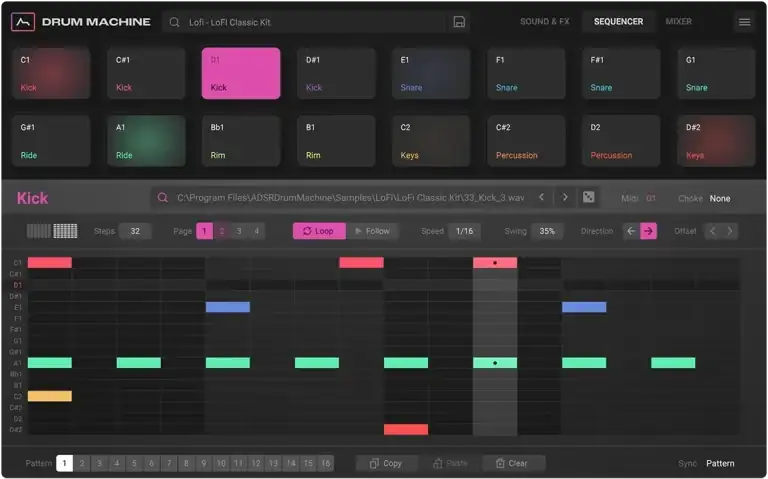The height and width of the screenshot is (479, 768).
Task: Select sequencer page 2
Action: click(x=221, y=231)
